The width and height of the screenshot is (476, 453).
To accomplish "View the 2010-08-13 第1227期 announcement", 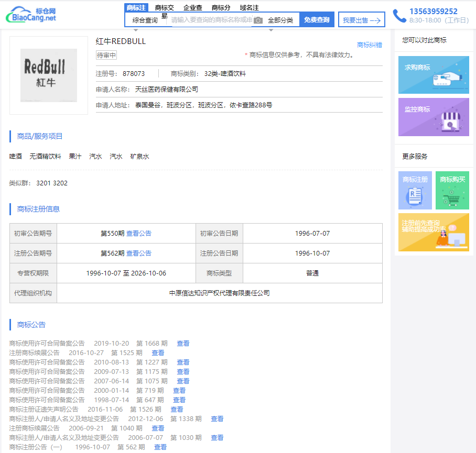I will (183, 362).
